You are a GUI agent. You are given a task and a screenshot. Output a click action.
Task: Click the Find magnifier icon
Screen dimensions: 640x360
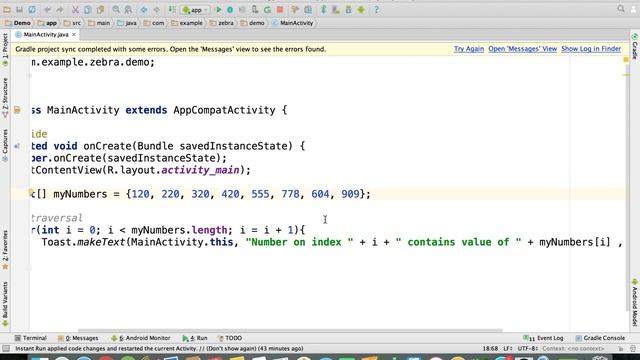tap(116, 9)
